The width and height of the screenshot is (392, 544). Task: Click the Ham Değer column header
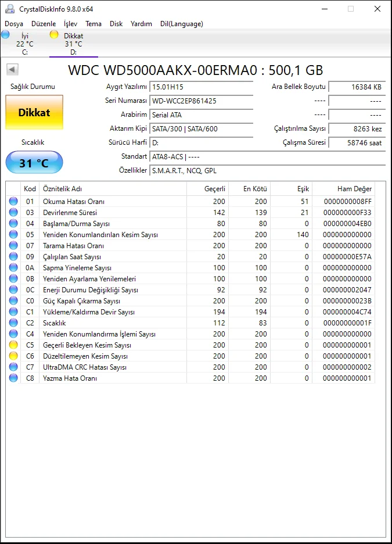click(x=343, y=189)
